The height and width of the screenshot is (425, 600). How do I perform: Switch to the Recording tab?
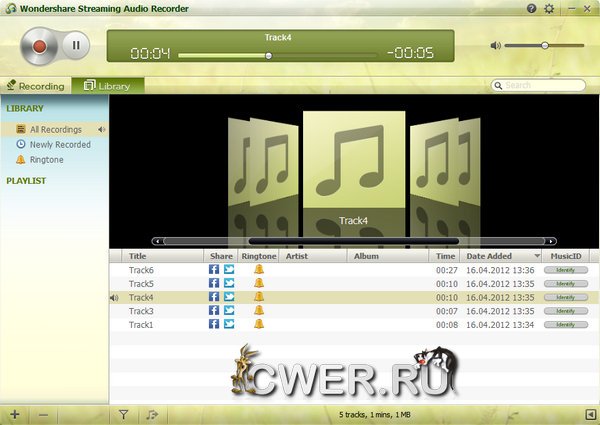pos(36,86)
